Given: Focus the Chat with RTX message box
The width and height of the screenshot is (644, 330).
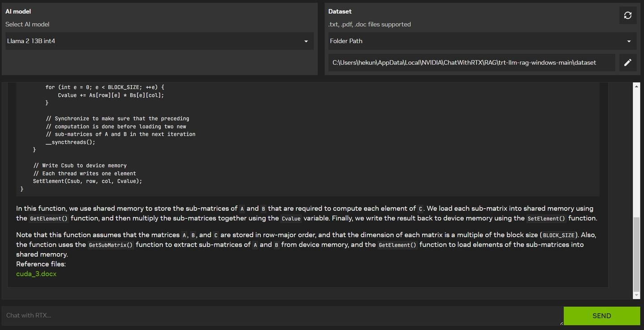Looking at the screenshot, I should click(x=282, y=316).
